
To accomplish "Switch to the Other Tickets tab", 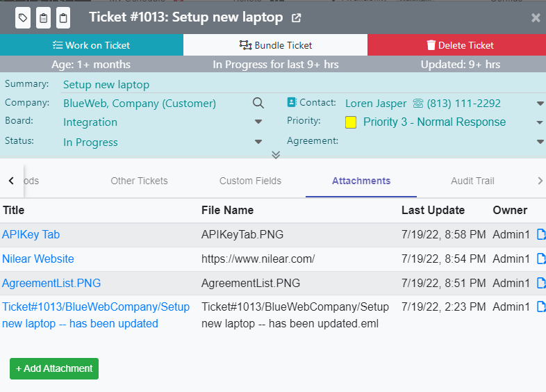I will [x=139, y=181].
